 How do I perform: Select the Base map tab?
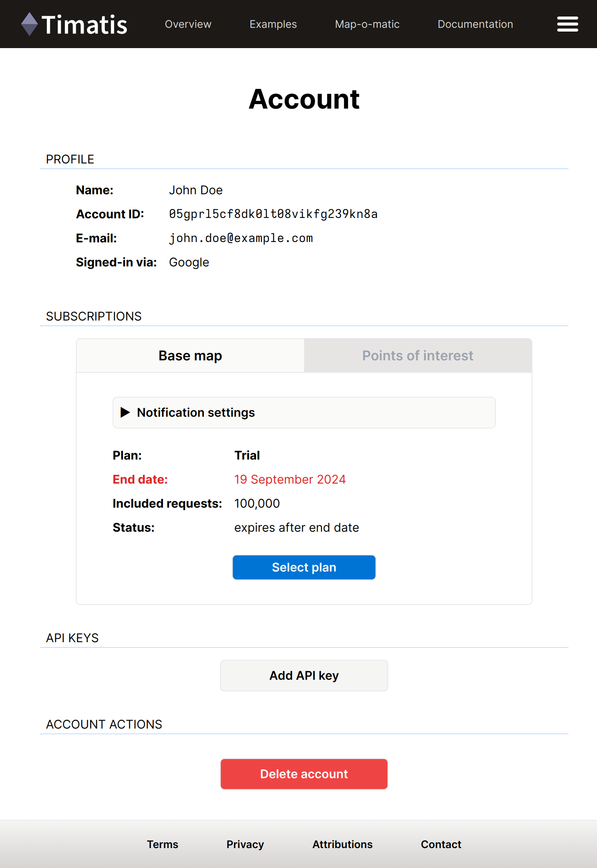[x=190, y=355]
